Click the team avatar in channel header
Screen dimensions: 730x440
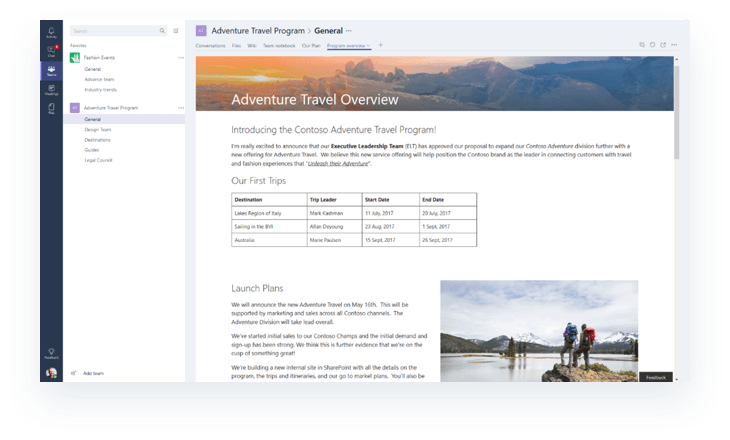[201, 31]
